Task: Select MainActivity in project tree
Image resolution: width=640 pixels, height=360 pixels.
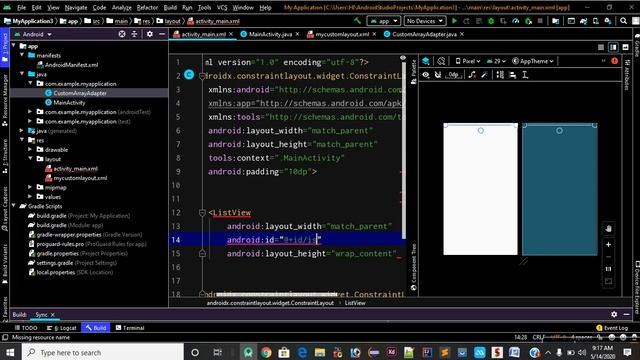Action: pos(69,102)
